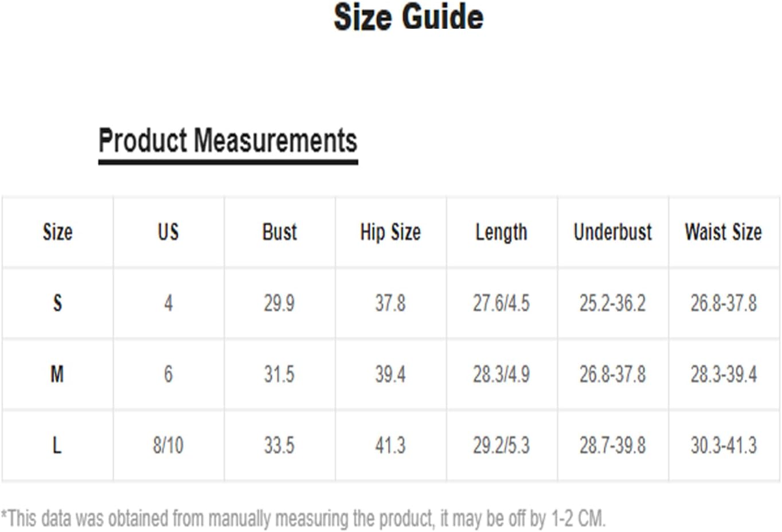Click the Bust column header
This screenshot has width=782, height=532.
(x=279, y=232)
